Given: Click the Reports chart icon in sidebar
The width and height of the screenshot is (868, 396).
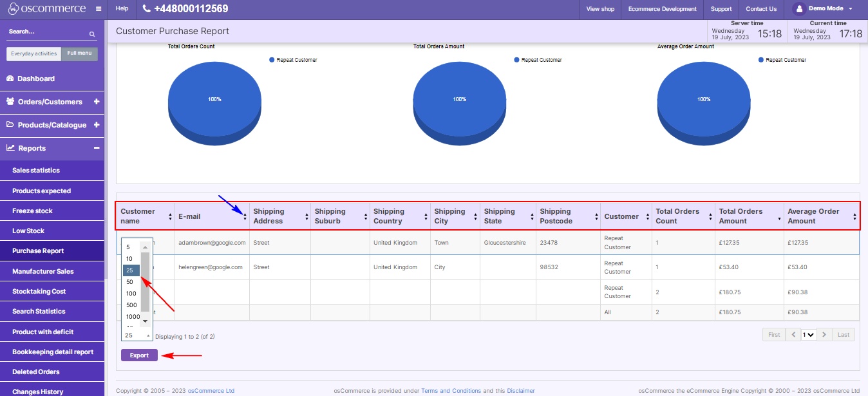Looking at the screenshot, I should coord(10,148).
